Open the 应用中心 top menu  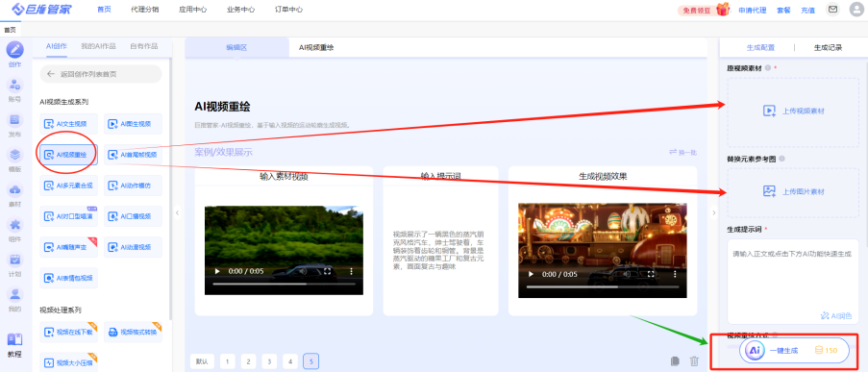click(x=192, y=10)
